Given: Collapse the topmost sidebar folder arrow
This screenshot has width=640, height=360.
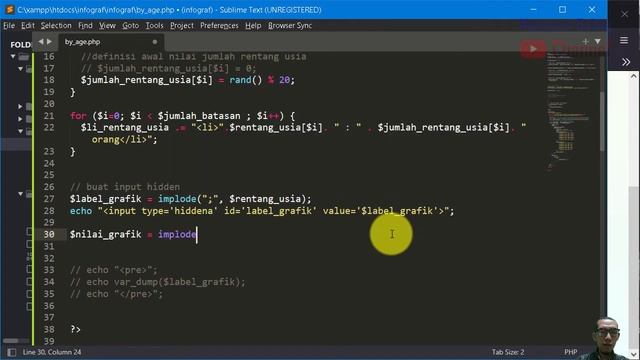Looking at the screenshot, I should (13, 56).
